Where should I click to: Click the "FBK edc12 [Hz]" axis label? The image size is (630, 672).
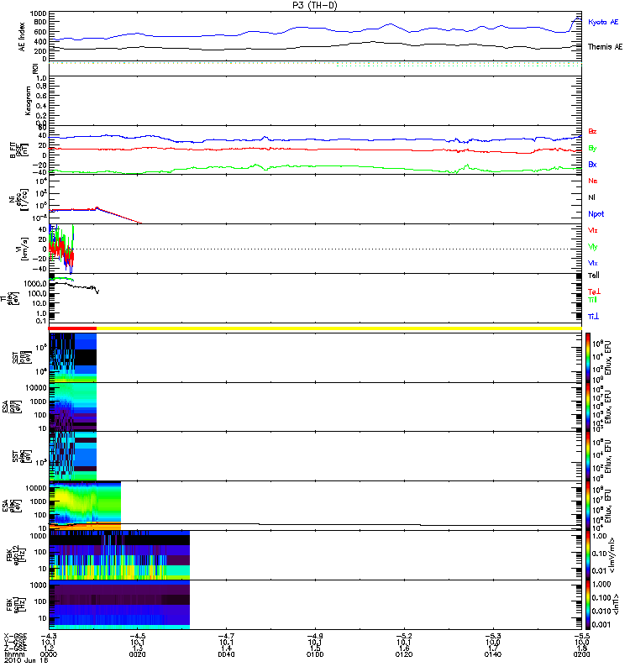click(x=16, y=555)
